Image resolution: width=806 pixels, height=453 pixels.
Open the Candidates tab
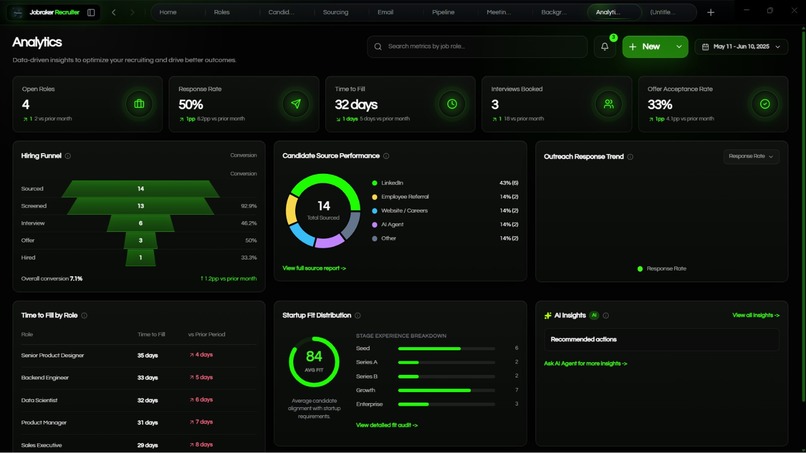281,12
